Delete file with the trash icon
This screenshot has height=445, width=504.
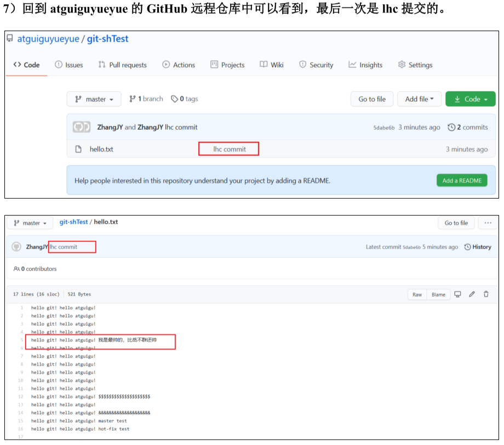pyautogui.click(x=486, y=294)
